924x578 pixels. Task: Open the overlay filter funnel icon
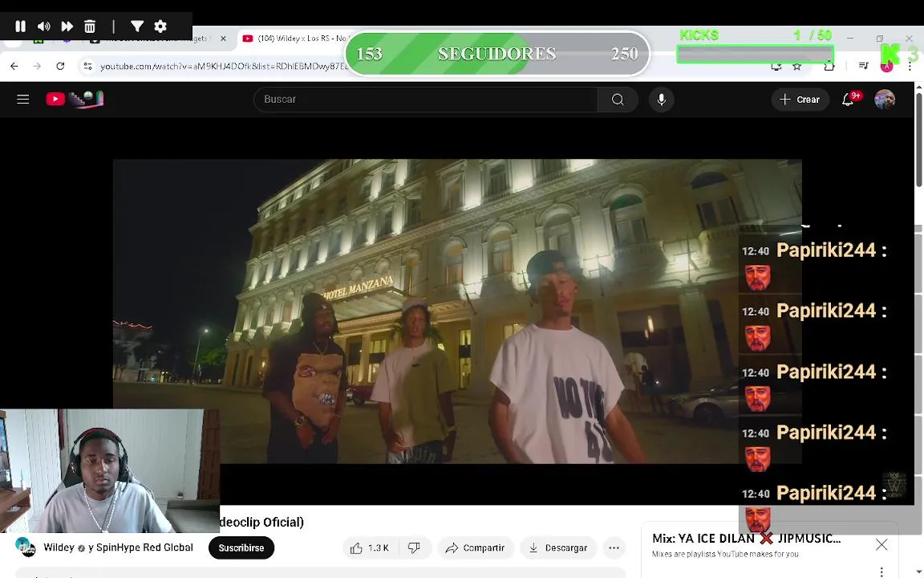pos(136,26)
